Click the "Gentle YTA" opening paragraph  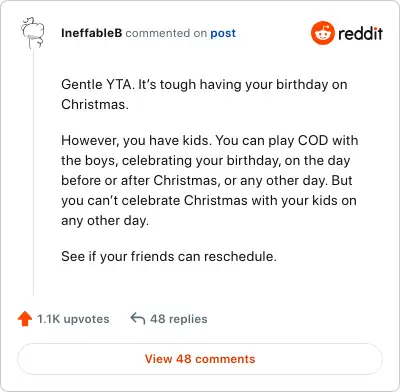pos(204,94)
